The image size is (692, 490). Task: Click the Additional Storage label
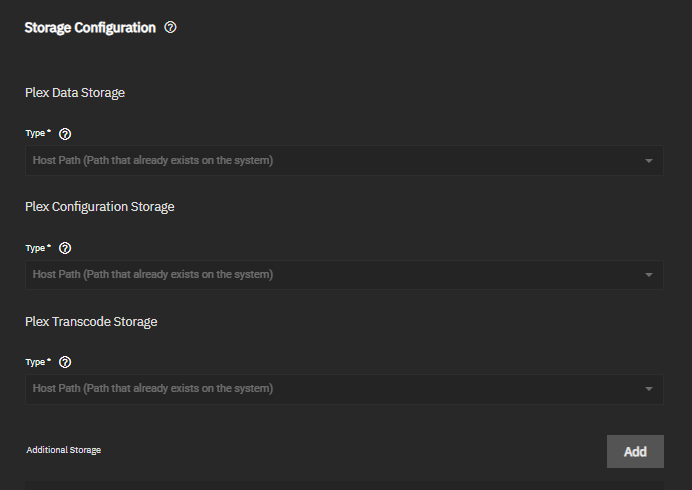tap(64, 451)
